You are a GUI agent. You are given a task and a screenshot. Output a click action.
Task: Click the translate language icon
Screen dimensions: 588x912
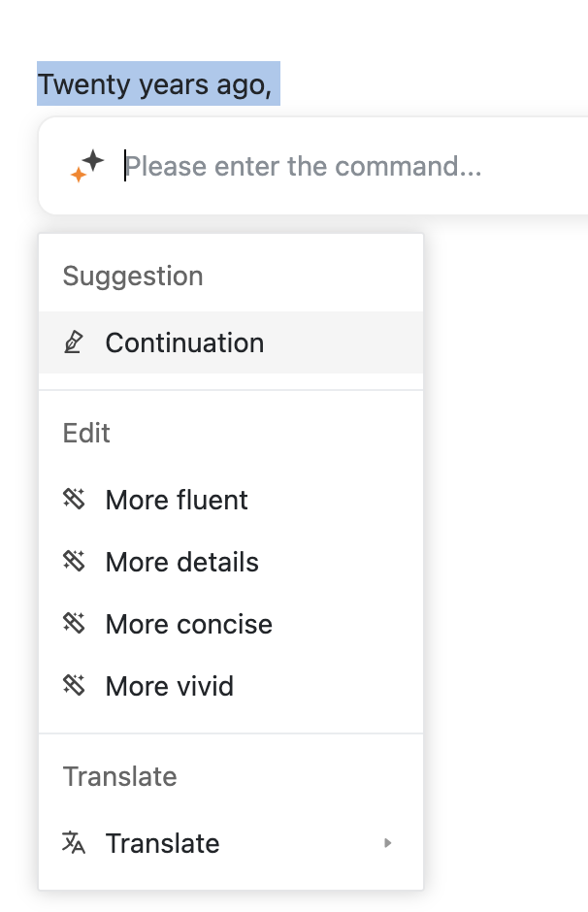pyautogui.click(x=74, y=843)
